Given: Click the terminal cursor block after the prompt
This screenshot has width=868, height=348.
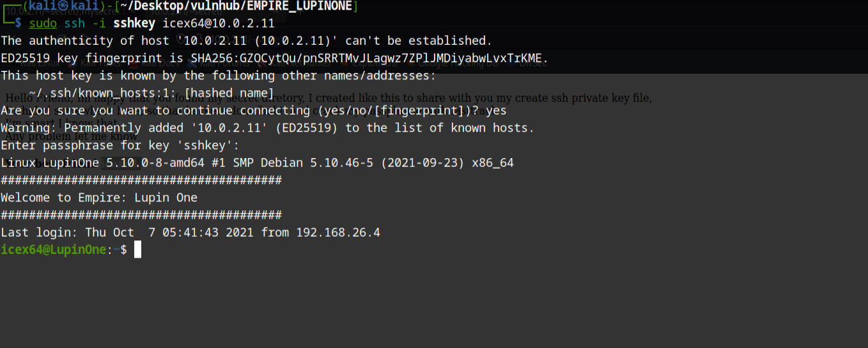Looking at the screenshot, I should 137,249.
